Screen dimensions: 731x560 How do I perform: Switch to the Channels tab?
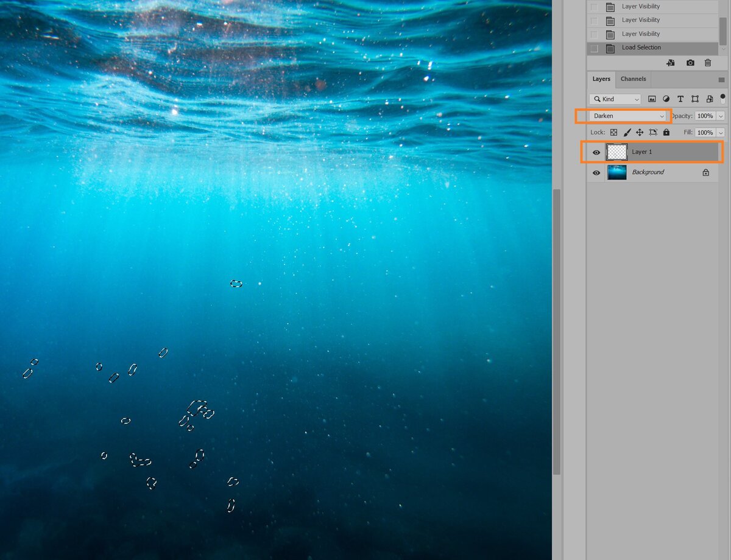634,79
